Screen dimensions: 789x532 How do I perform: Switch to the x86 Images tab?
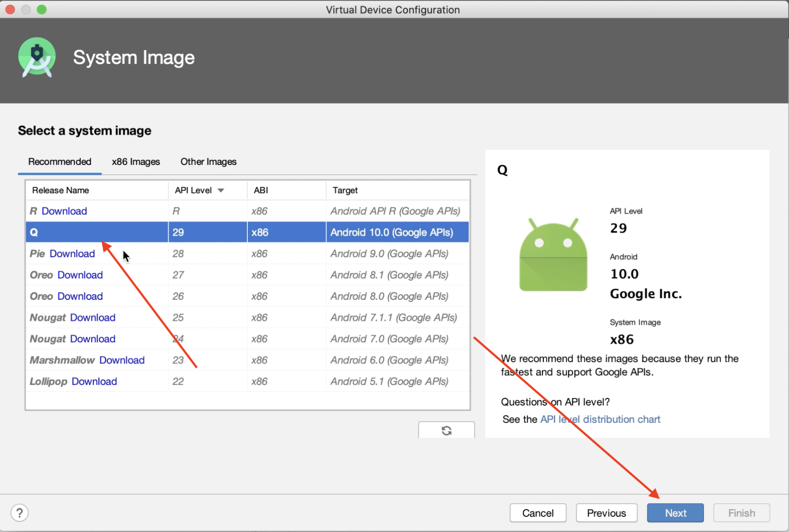pyautogui.click(x=135, y=162)
